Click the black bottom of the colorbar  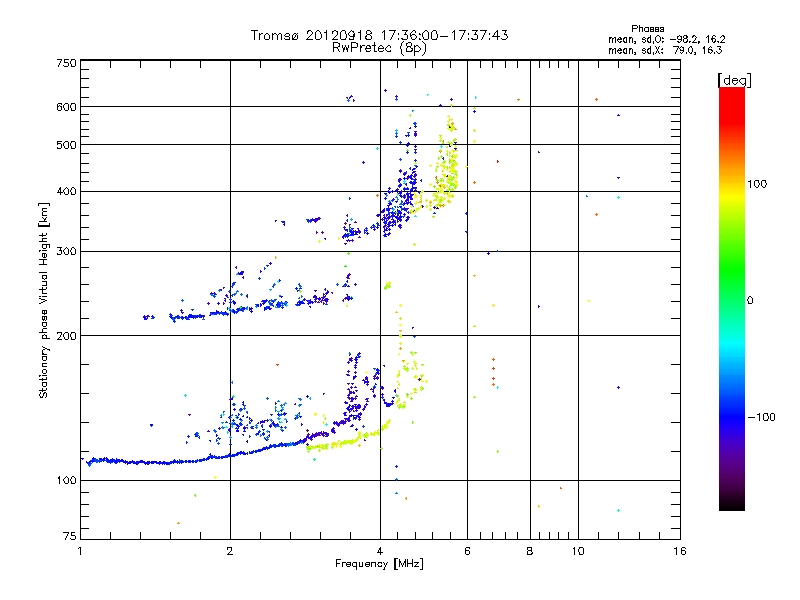pos(732,505)
